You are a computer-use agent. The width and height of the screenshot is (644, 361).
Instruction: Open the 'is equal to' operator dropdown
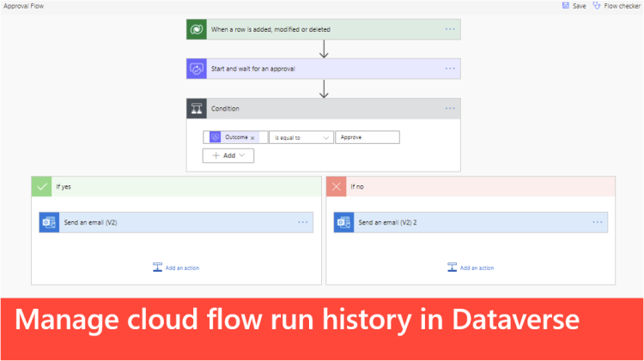(301, 137)
